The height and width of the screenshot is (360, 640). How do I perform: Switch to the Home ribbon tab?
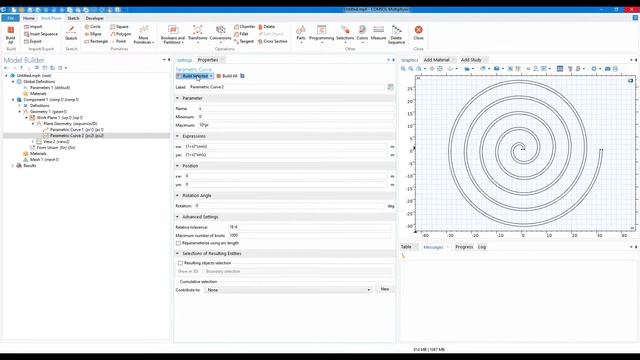coord(29,18)
